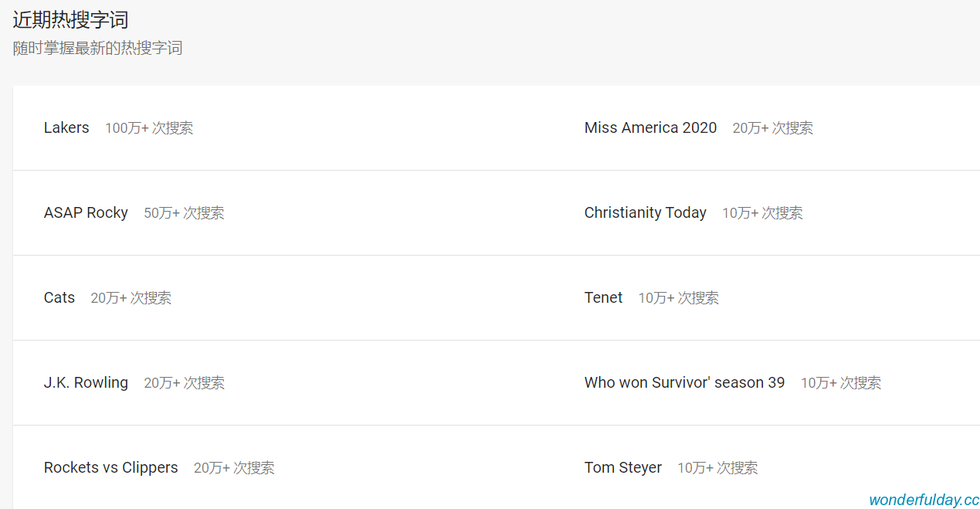The width and height of the screenshot is (980, 509).
Task: Click the wonderfulday.cc watermark link
Action: coord(924,500)
